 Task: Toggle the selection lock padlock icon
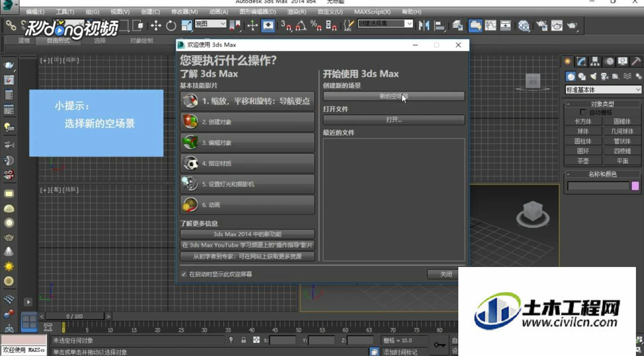pos(244,340)
